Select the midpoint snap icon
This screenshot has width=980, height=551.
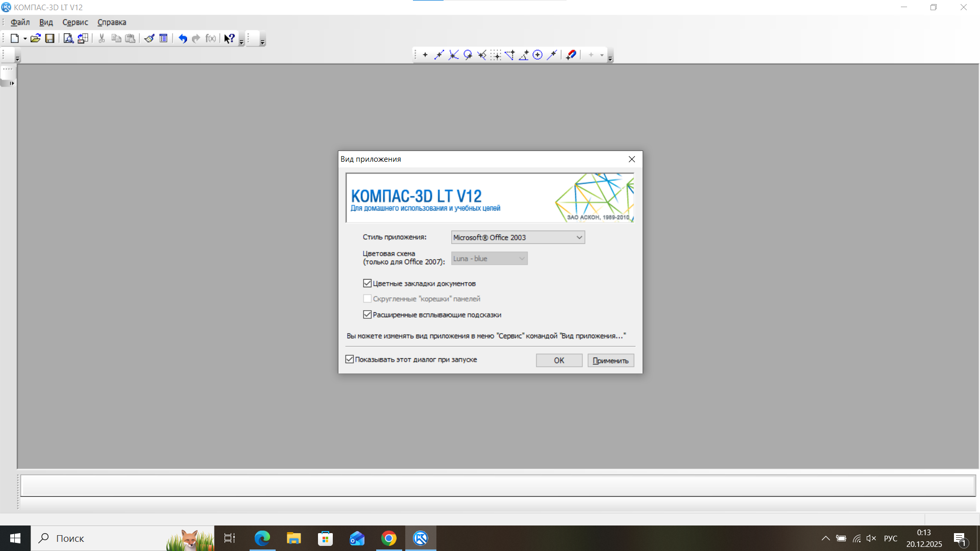[x=439, y=55]
